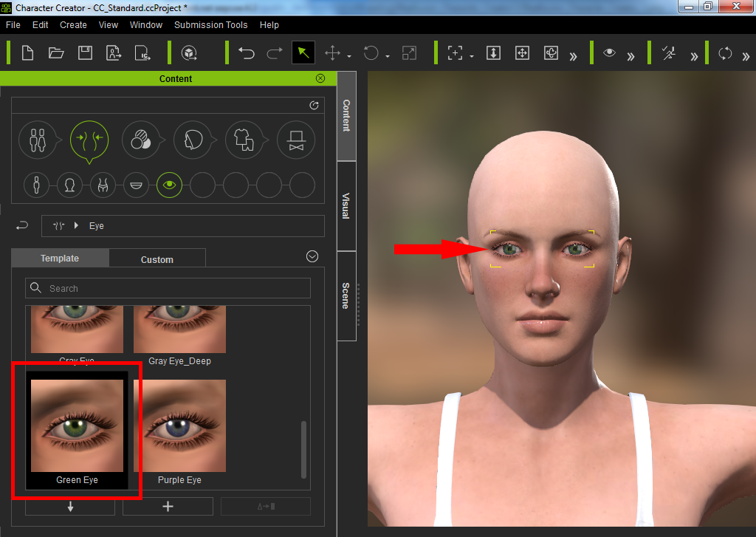Expand the circled chevron next to Custom tab
Image resolution: width=756 pixels, height=537 pixels.
[x=312, y=256]
